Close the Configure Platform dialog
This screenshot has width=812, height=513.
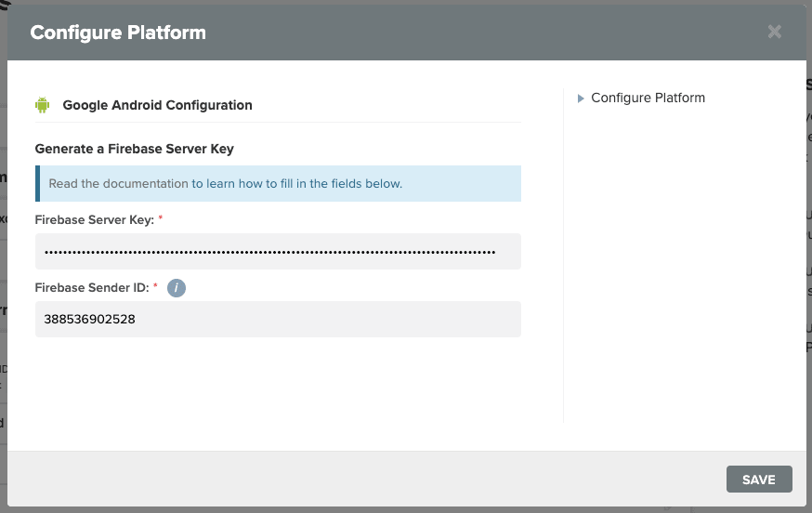click(774, 33)
